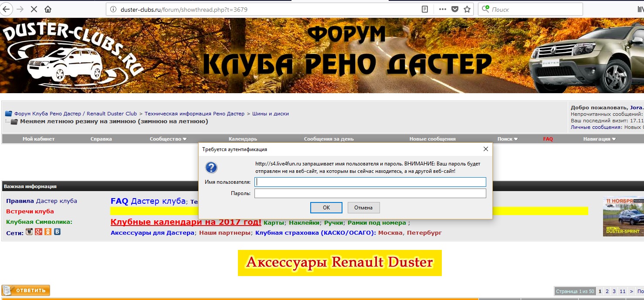The image size is (644, 300).
Task: Bookmark this page with the star icon
Action: (x=467, y=9)
